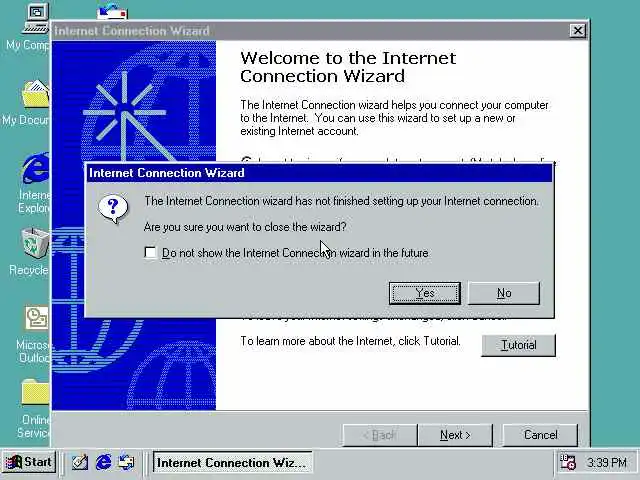This screenshot has width=640, height=480.
Task: Open the Outlook Express quick launch icon
Action: (x=126, y=462)
